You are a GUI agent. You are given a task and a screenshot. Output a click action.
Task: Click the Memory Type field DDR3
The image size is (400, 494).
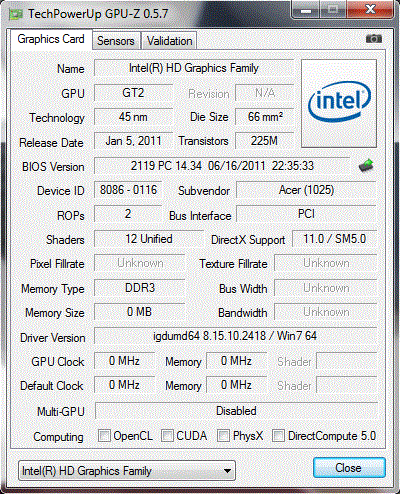click(x=140, y=288)
